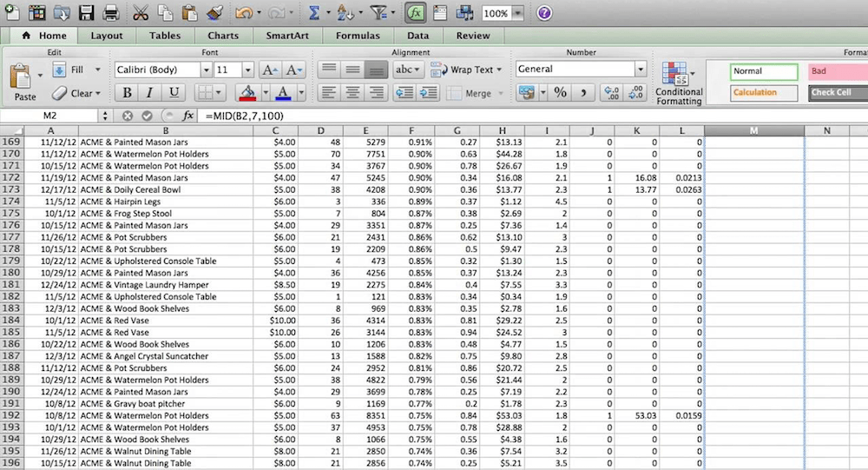Switch to the SmartArt tab
Viewport: 868px width, 470px height.
287,36
